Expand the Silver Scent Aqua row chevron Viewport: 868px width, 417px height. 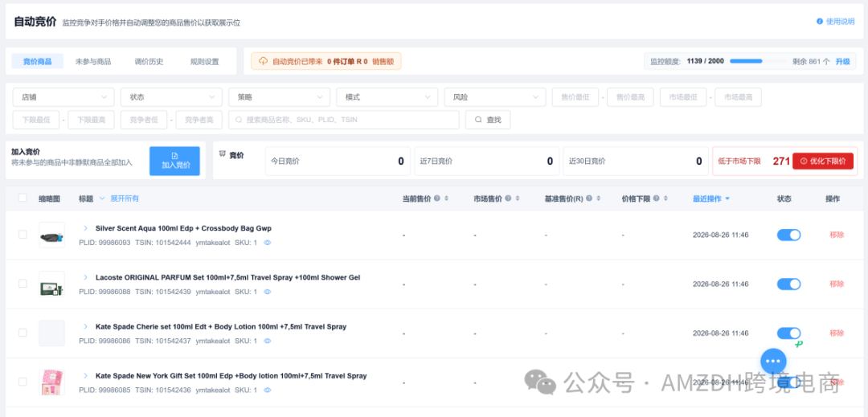85,228
